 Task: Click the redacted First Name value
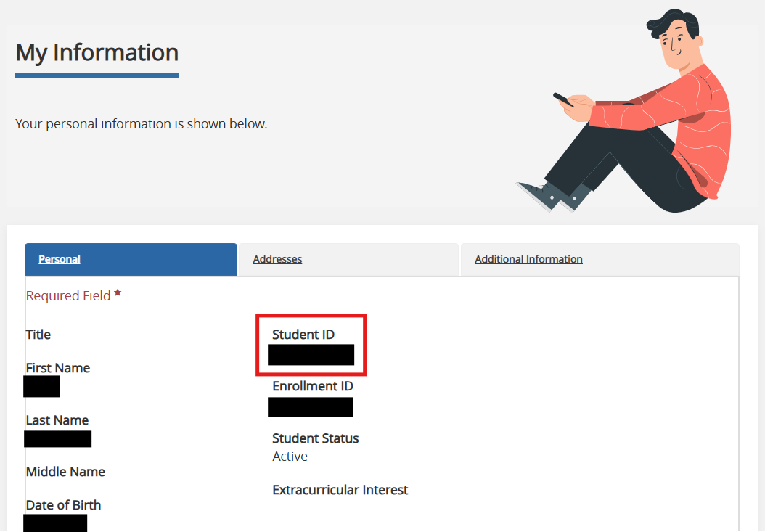[41, 387]
